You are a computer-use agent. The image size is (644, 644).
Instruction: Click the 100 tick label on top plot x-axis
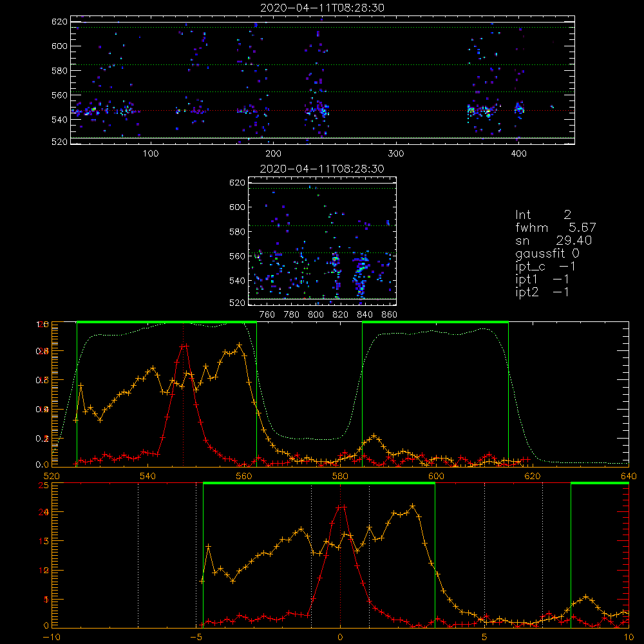tap(151, 154)
